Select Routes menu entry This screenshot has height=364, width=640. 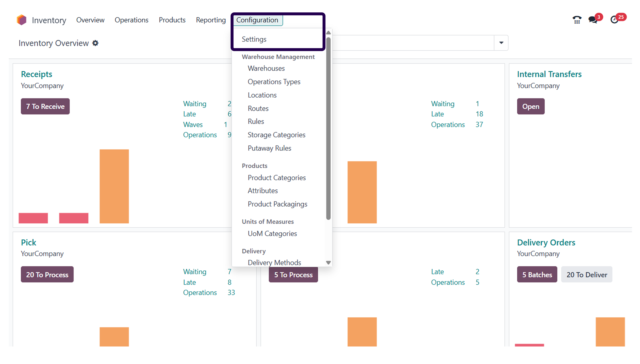[258, 109]
